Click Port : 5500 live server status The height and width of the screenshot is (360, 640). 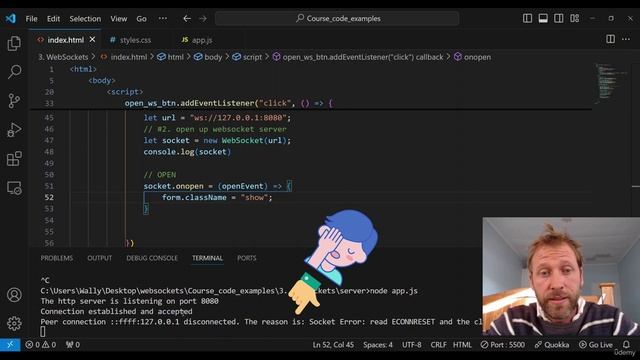[502, 345]
